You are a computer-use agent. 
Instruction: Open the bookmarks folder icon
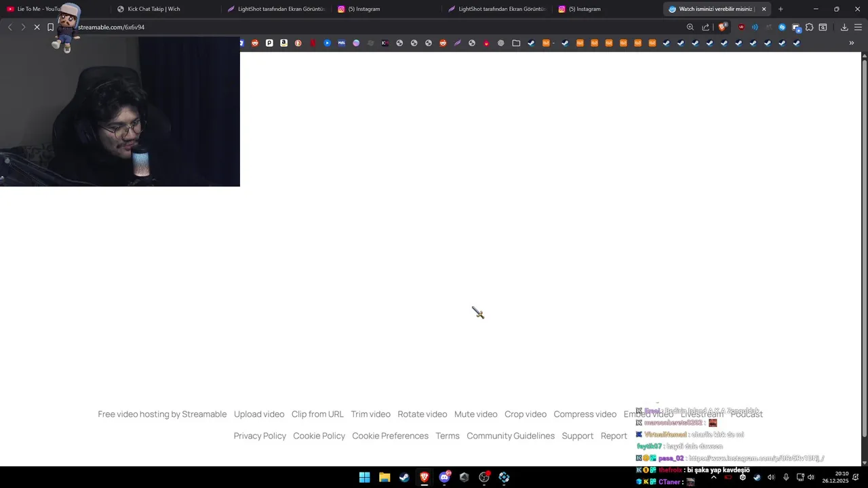[516, 43]
